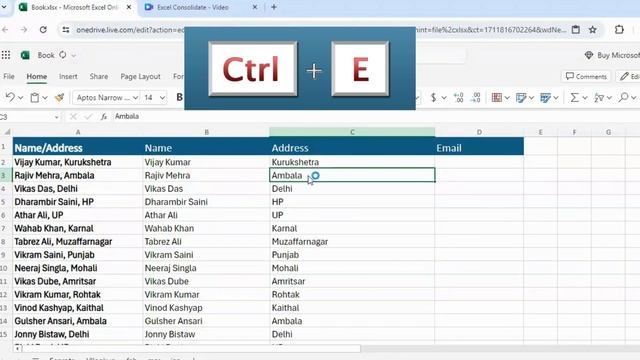Expand the Undo dropdown arrow
This screenshot has width=640, height=360.
coord(20,98)
